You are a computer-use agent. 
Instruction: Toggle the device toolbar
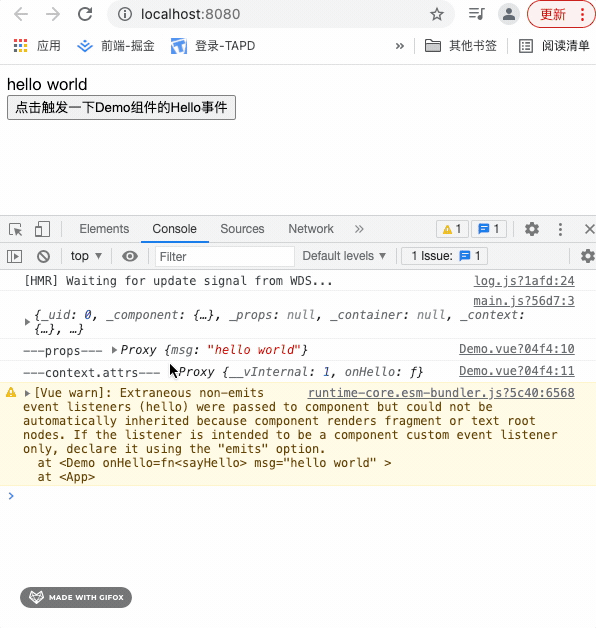pos(42,229)
